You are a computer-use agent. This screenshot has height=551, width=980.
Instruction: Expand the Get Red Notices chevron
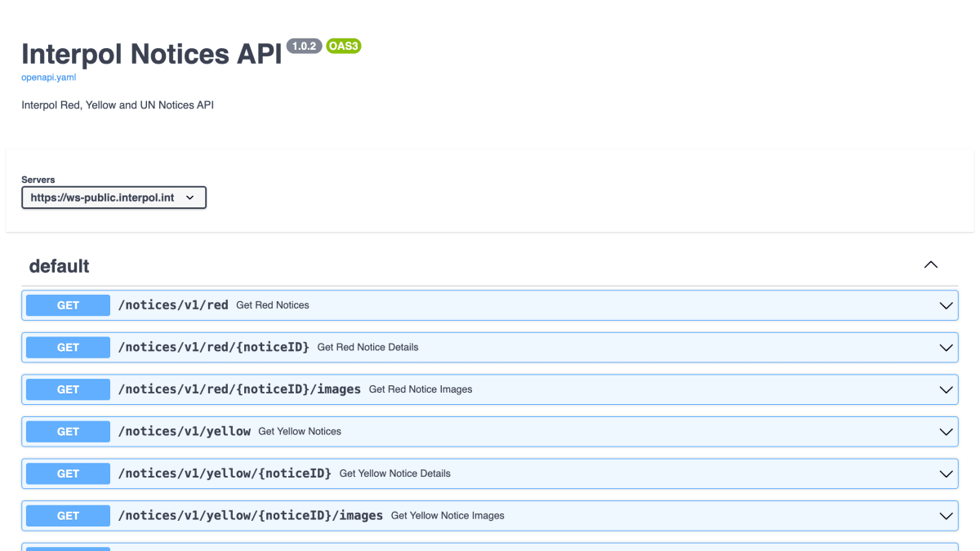click(947, 305)
